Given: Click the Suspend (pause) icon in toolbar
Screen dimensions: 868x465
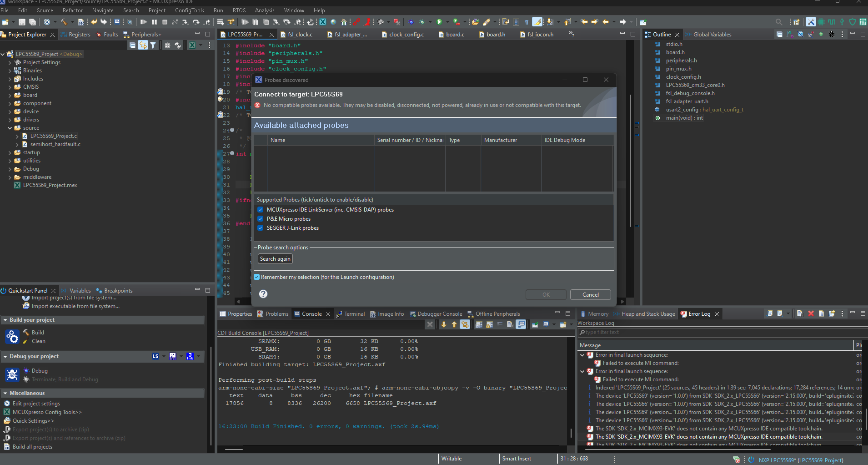Looking at the screenshot, I should coord(154,22).
